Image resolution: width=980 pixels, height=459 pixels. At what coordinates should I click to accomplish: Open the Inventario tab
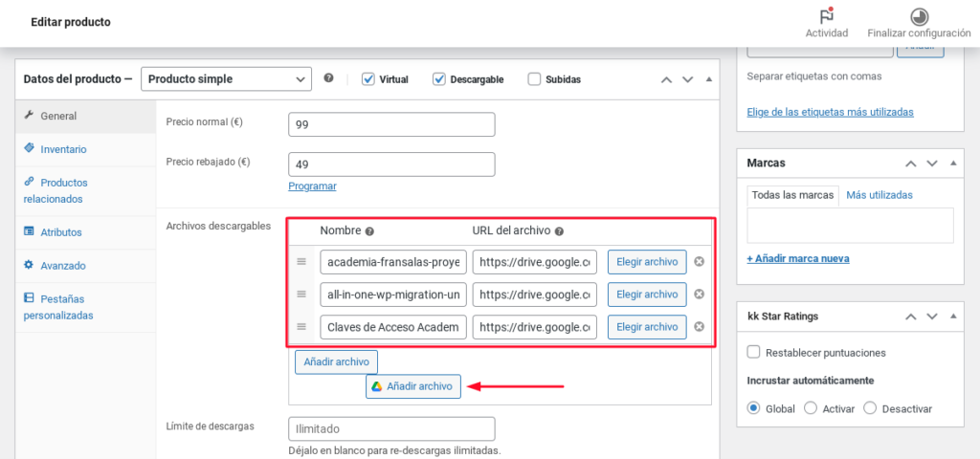(x=85, y=149)
